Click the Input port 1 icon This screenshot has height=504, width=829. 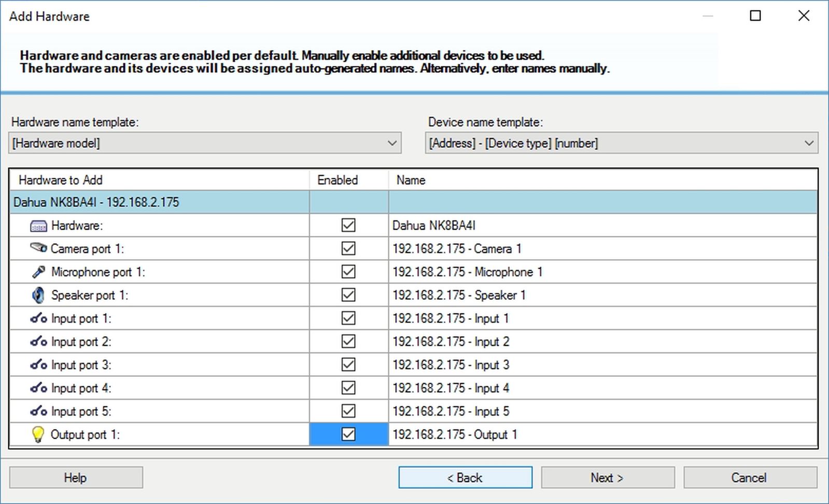(38, 318)
